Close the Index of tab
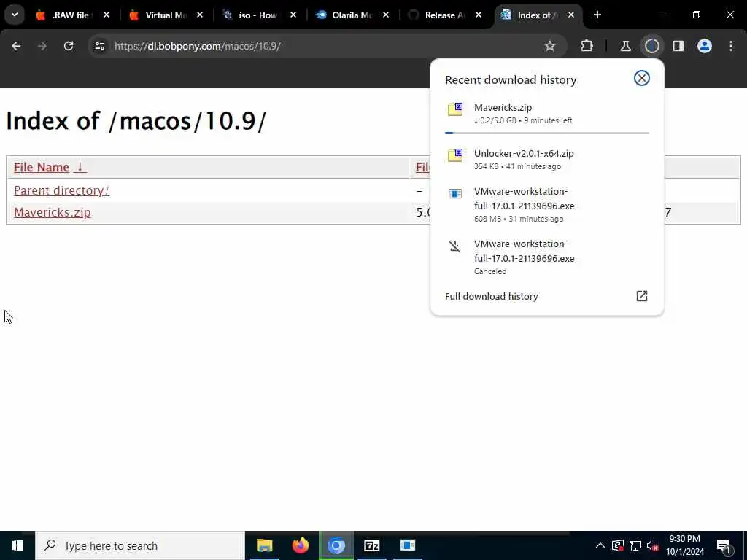This screenshot has width=747, height=560. coord(571,15)
